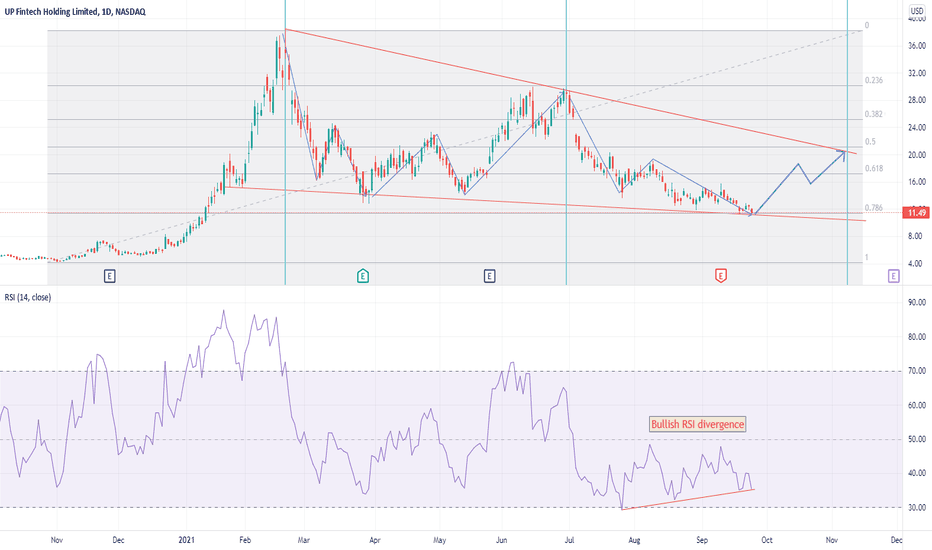Screen dimensions: 932x550
Task: Open the red earnings marker near September
Action: [x=720, y=276]
